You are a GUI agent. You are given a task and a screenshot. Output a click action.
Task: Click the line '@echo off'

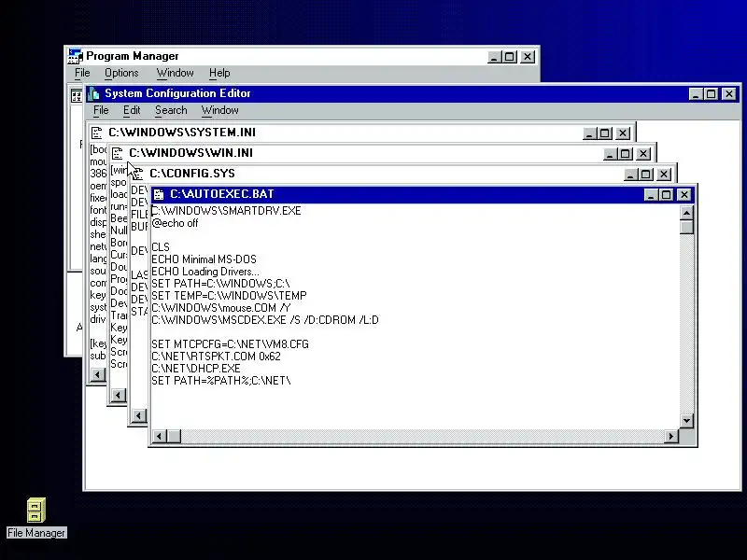(x=175, y=223)
